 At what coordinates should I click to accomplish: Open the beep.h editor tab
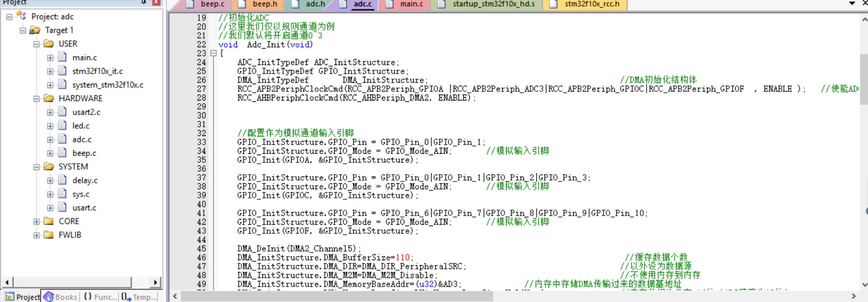[x=258, y=4]
